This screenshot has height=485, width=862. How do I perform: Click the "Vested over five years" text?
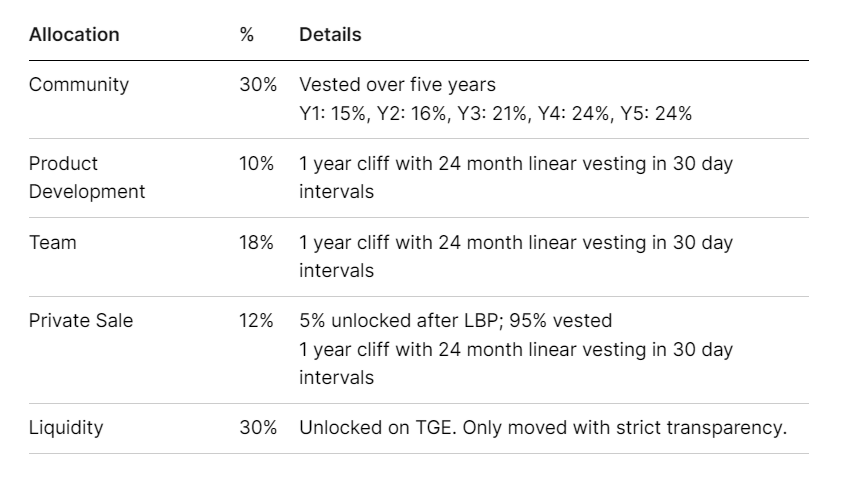click(x=397, y=85)
